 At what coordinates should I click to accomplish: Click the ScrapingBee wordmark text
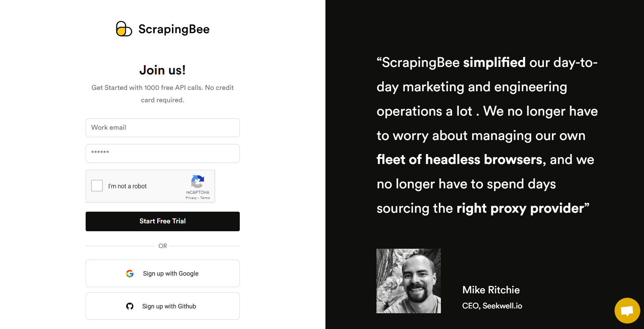coord(174,29)
